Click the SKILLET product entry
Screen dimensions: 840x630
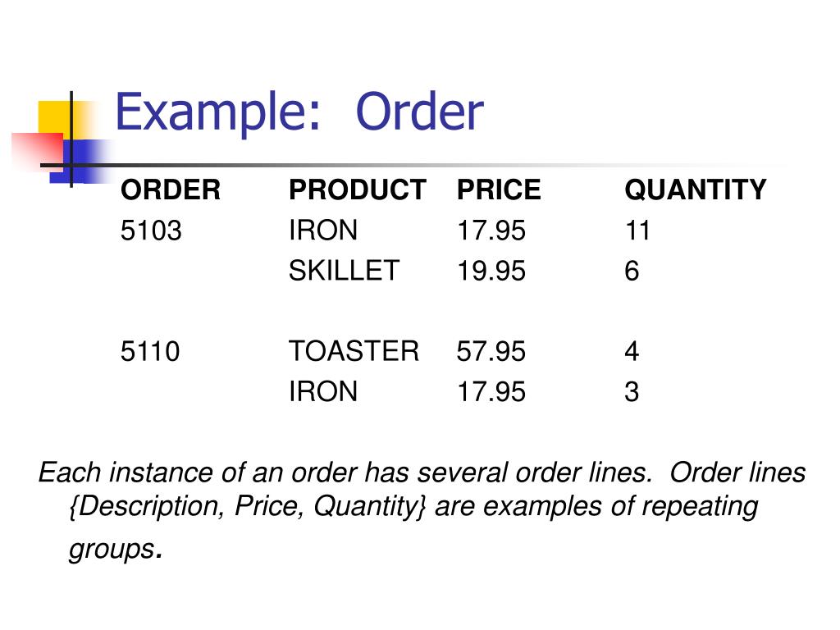(344, 271)
